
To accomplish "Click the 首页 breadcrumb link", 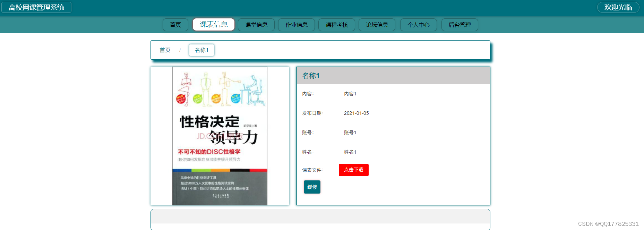I will (165, 50).
